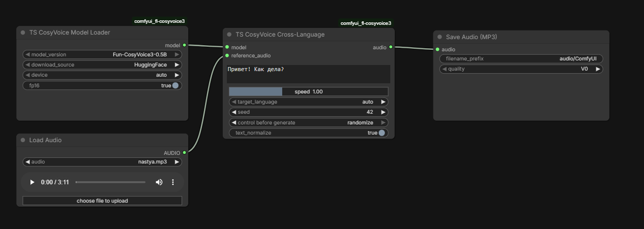This screenshot has height=229, width=644.
Task: Step control before generate to next option
Action: (x=384, y=122)
